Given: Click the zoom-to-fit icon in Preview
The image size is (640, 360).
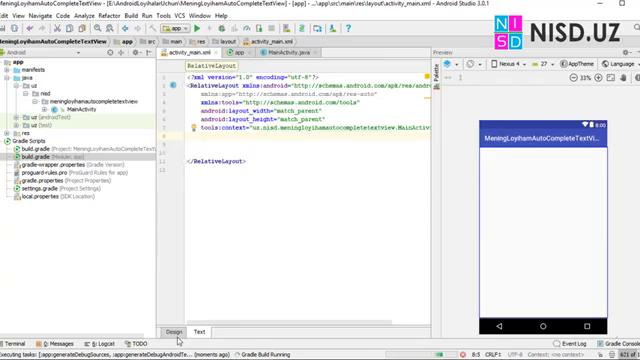Looking at the screenshot, I should pyautogui.click(x=611, y=78).
